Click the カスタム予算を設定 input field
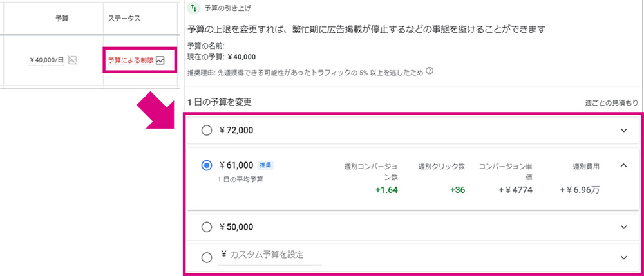Viewport: 644px width, 276px height. [269, 255]
